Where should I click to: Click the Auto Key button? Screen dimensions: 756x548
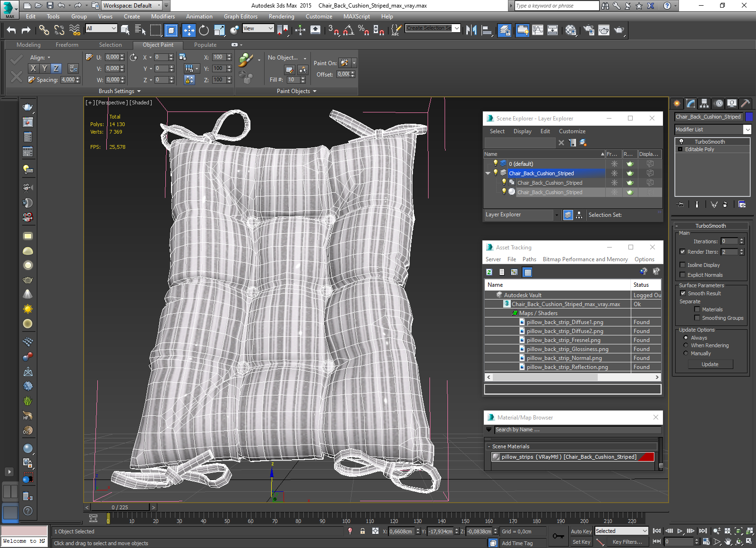(x=581, y=531)
